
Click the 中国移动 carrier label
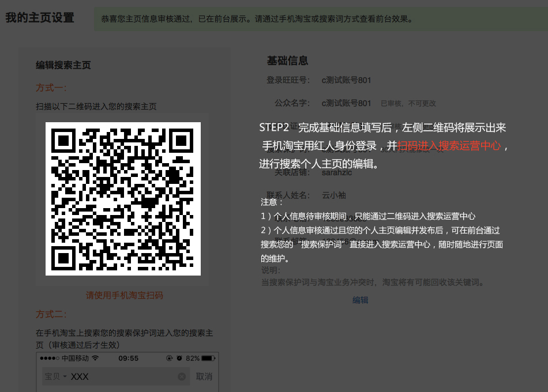click(75, 358)
